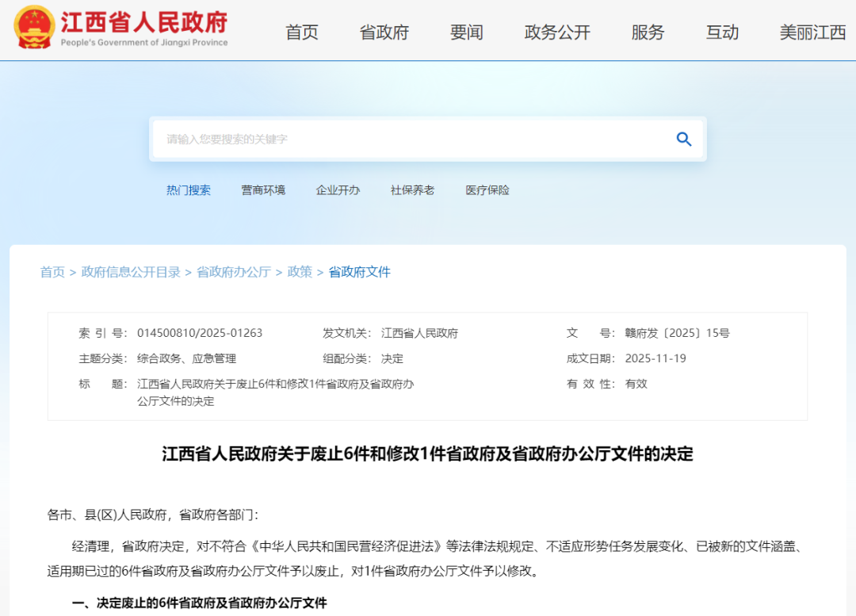
Task: Click the magnifier search icon
Action: coord(683,140)
